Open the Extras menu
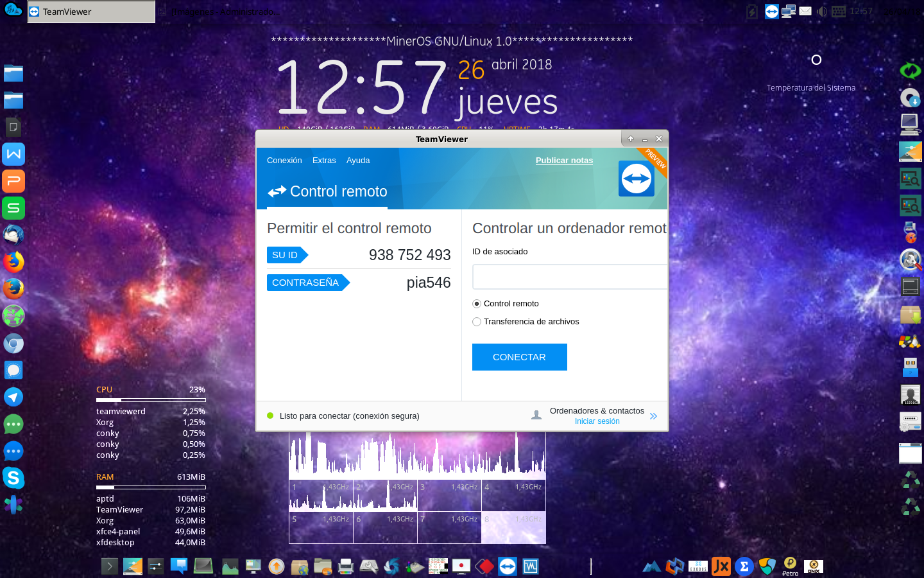The width and height of the screenshot is (924, 578). tap(324, 161)
